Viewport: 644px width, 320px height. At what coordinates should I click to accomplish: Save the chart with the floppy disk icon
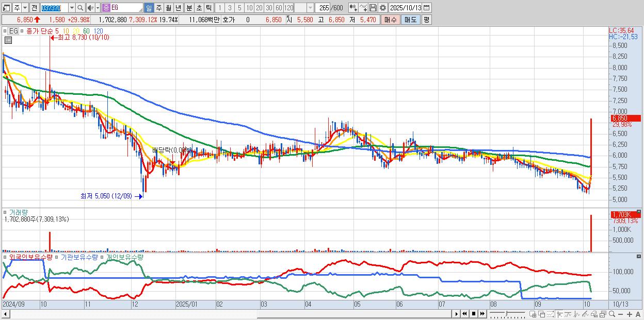[x=373, y=8]
